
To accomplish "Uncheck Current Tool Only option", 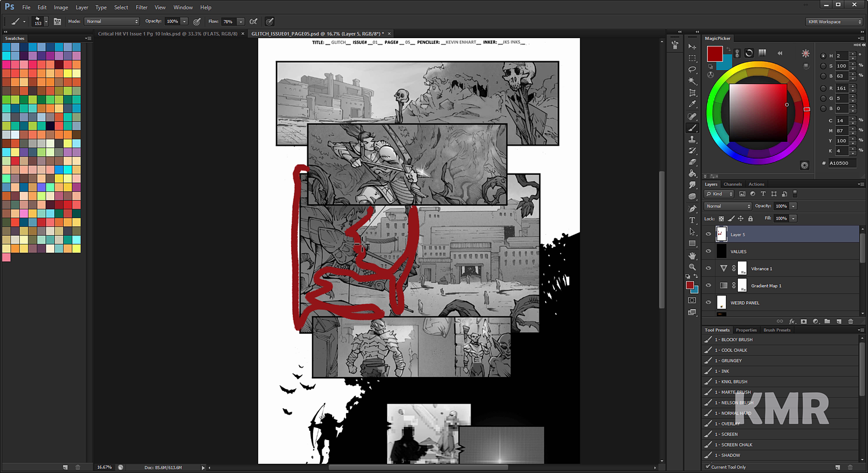I will click(707, 467).
